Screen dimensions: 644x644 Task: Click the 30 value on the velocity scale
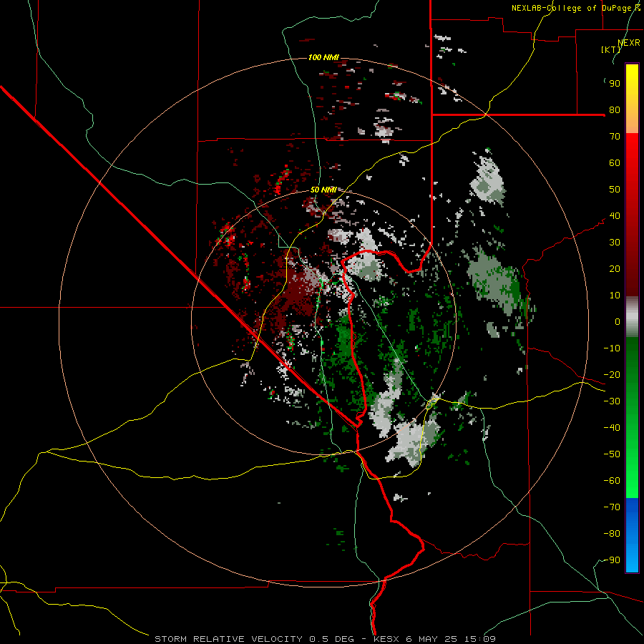coord(615,243)
